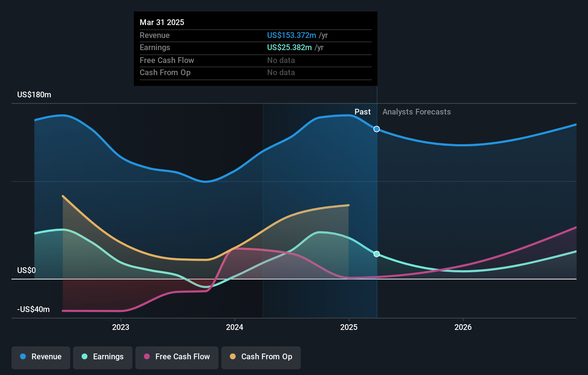Click the pink Free Cash Flow legend dot
The height and width of the screenshot is (375, 588).
[147, 356]
